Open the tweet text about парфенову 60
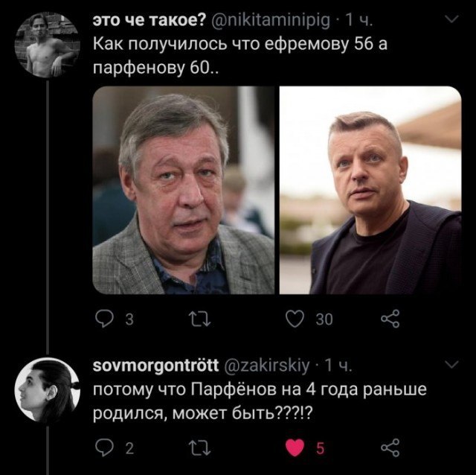476x475 pixels. (240, 57)
